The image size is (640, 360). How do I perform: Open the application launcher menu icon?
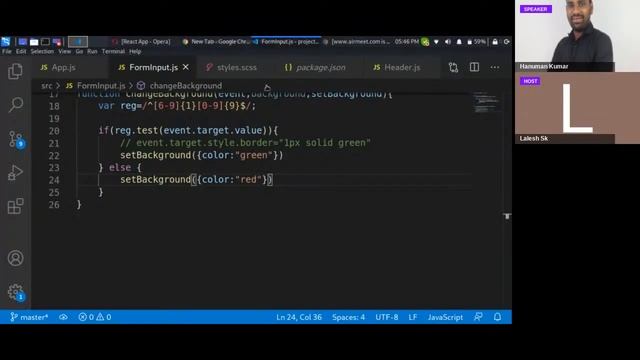(6, 42)
